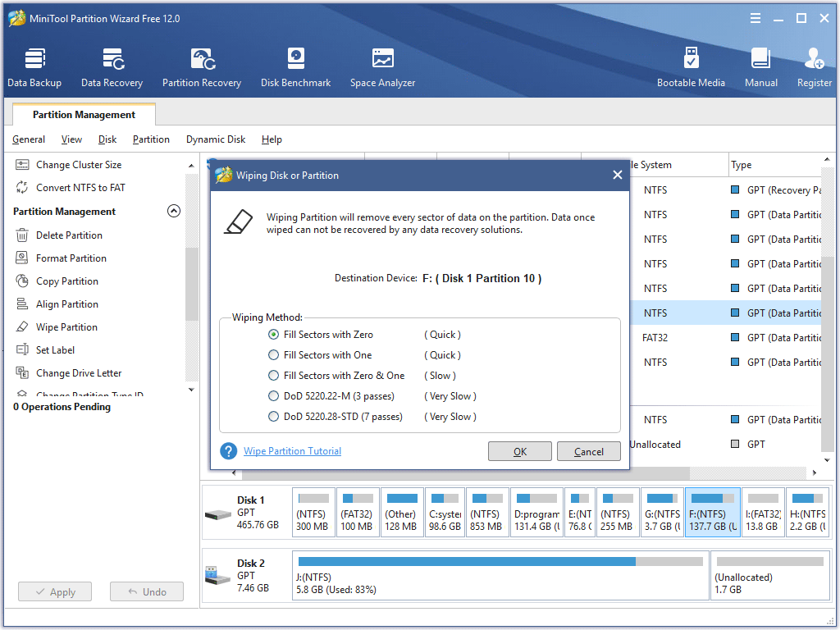The image size is (840, 630).
Task: Open the Space Analyzer tool
Action: [382, 67]
